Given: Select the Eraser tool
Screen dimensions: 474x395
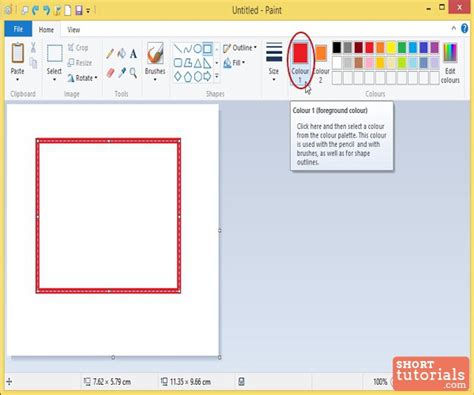Looking at the screenshot, I should (x=110, y=73).
